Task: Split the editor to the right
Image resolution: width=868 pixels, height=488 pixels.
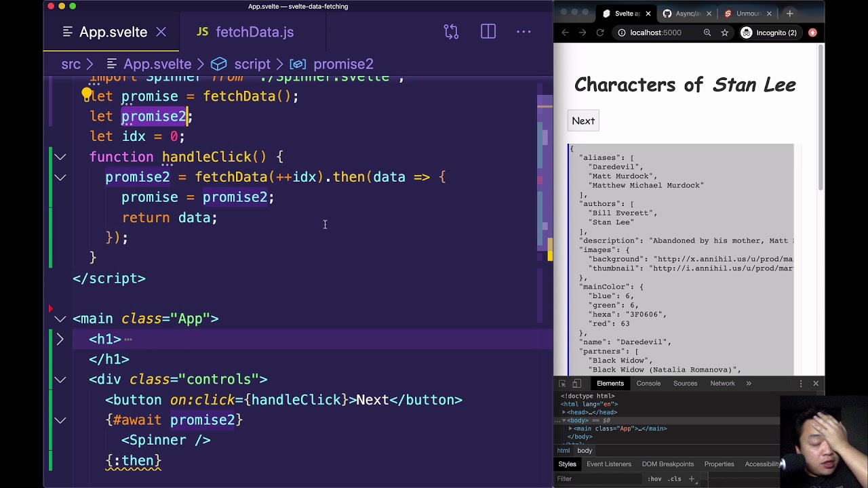Action: click(488, 32)
